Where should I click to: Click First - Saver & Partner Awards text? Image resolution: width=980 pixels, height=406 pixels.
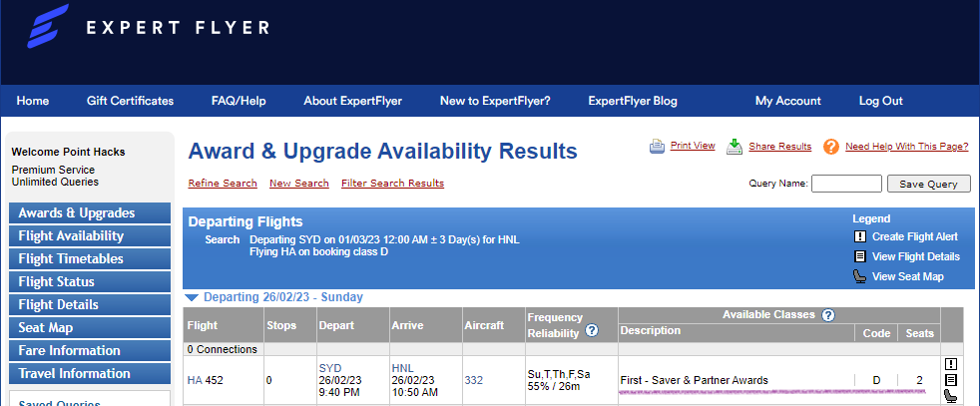click(694, 380)
